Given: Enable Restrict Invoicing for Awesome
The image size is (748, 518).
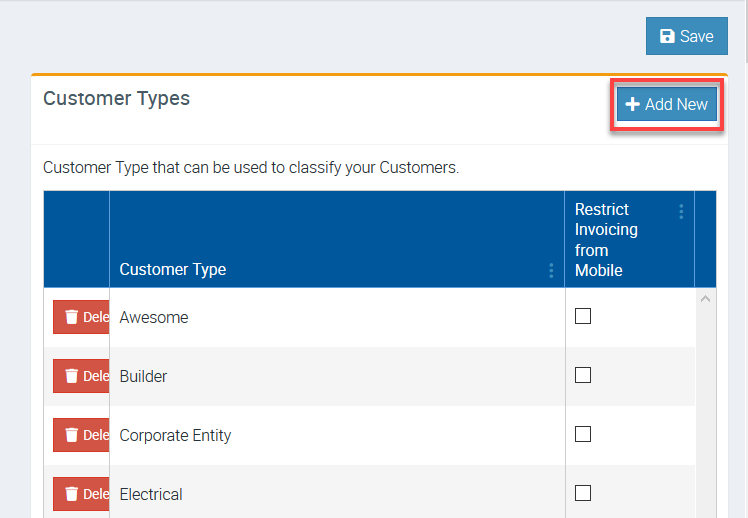Looking at the screenshot, I should coord(583,316).
